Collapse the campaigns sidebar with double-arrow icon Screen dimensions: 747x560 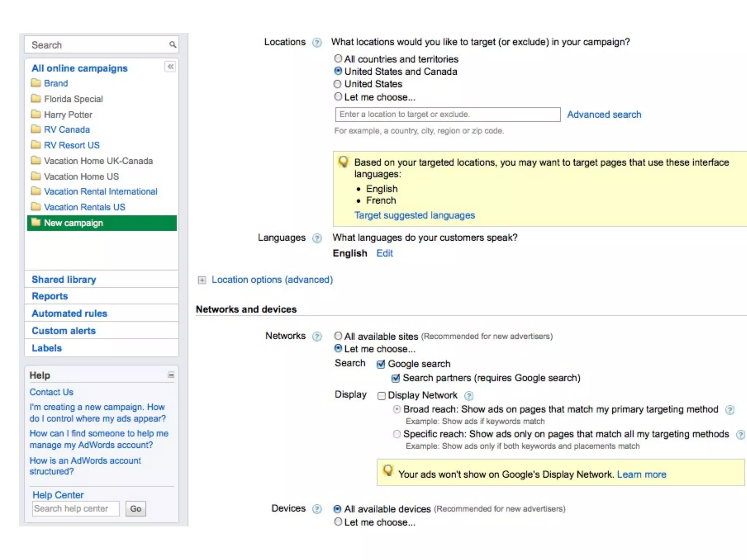170,67
